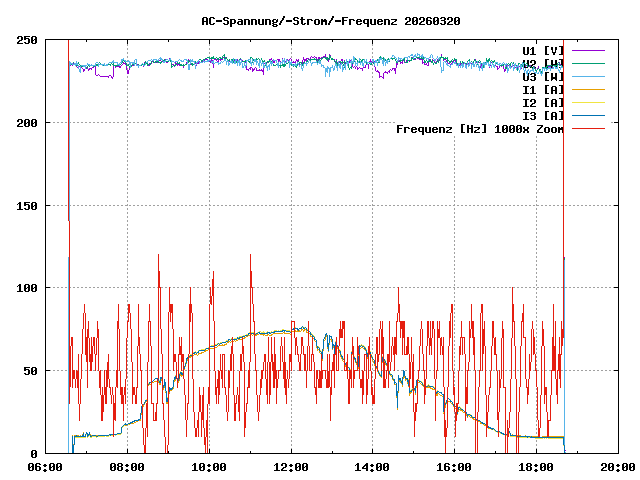Select the I1 [A] legend label
The image size is (640, 480).
click(x=543, y=89)
